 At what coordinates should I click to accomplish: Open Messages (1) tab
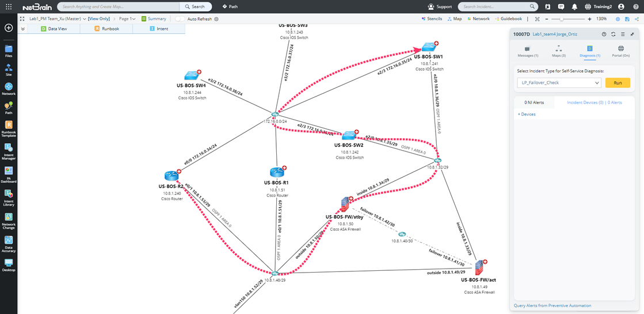528,51
